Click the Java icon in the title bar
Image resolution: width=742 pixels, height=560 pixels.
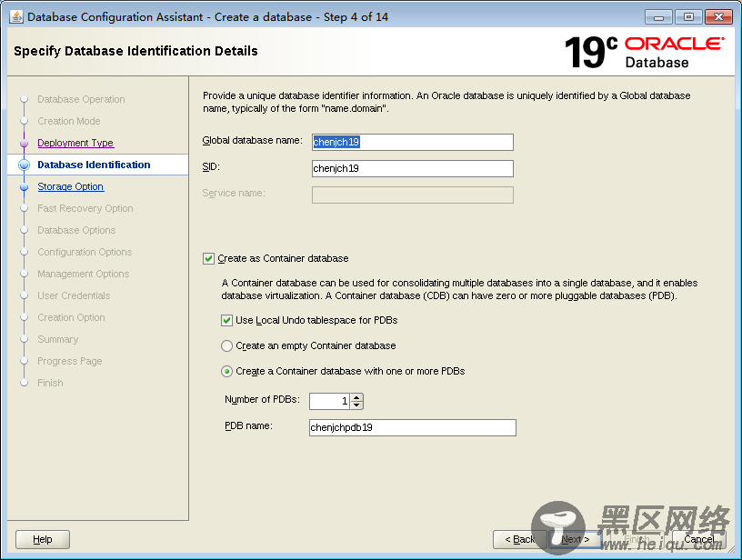[16, 17]
